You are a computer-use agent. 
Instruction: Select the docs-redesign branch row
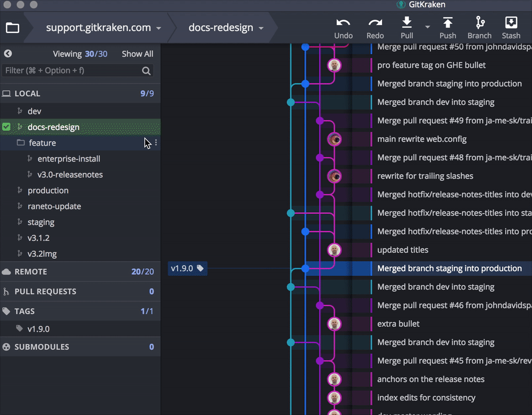click(80, 127)
